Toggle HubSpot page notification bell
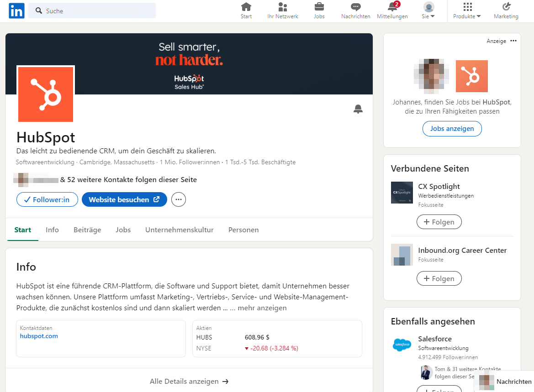534x392 pixels. [358, 109]
